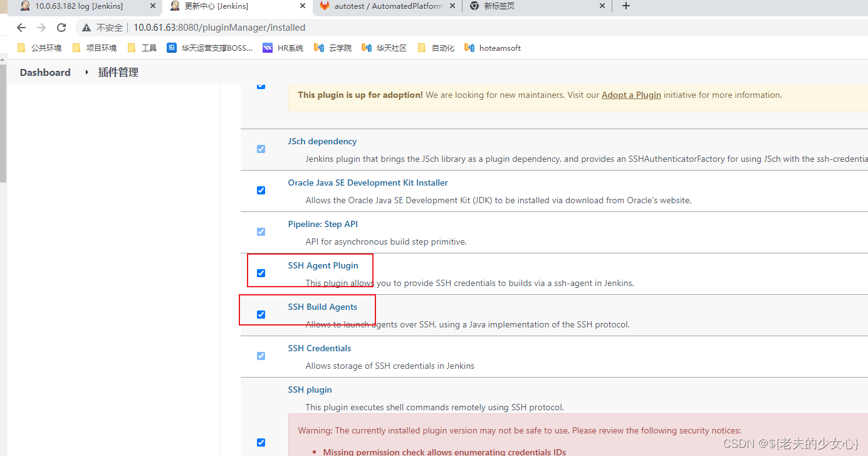868x456 pixels.
Task: Open Oracle Java SE Development Kit Installer link
Action: pos(368,183)
